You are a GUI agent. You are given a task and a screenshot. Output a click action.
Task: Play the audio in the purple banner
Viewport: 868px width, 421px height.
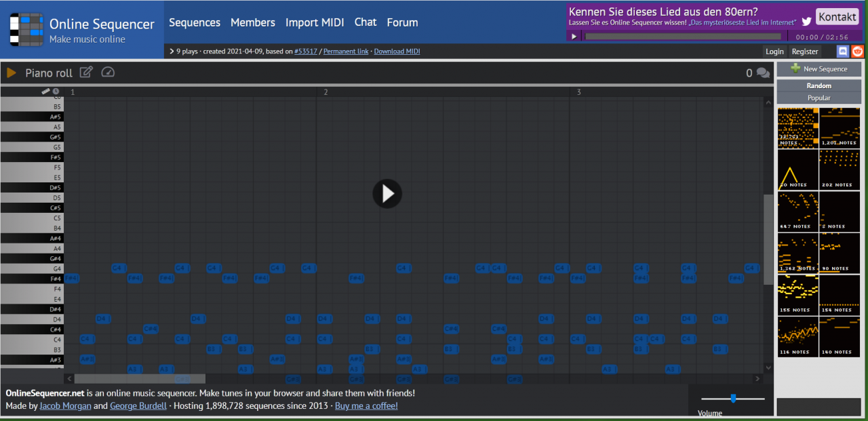click(x=574, y=37)
